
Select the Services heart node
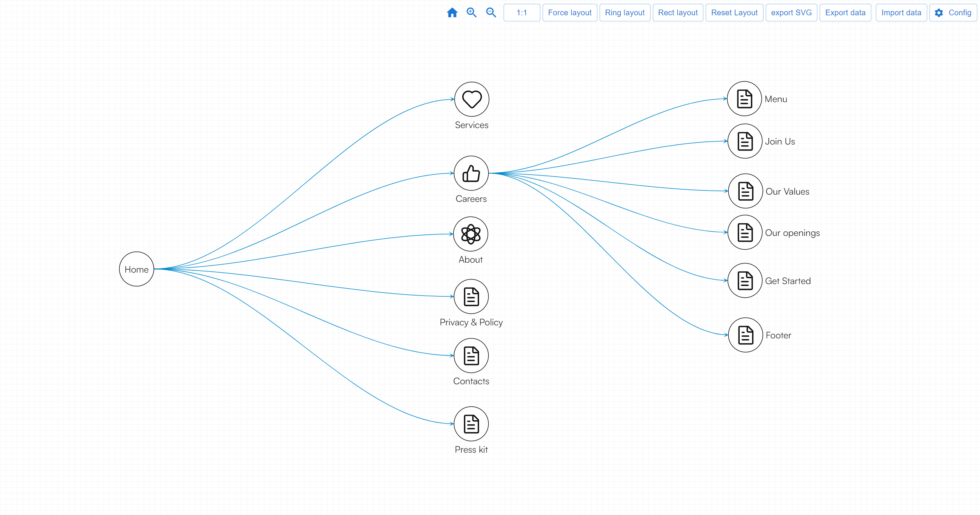471,99
